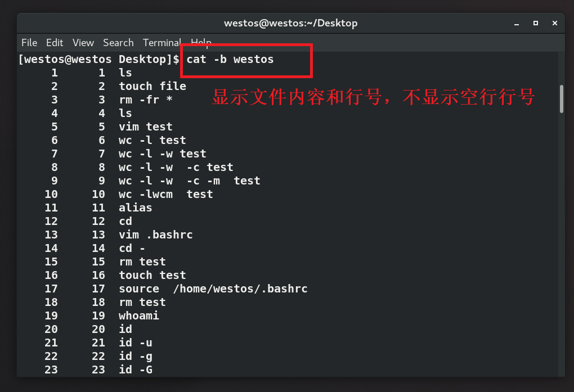Open the View menu
The image size is (574, 392).
(83, 42)
